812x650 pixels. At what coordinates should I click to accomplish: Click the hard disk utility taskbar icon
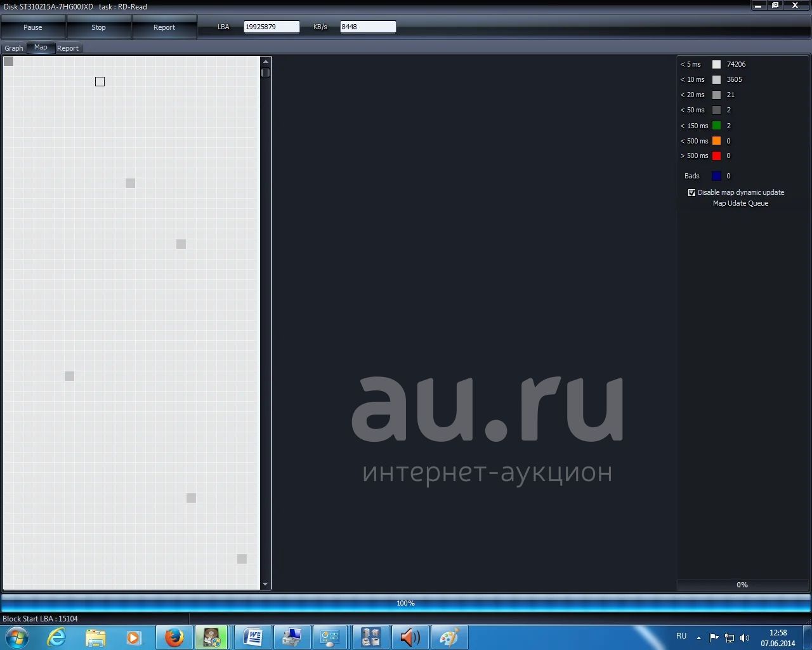213,637
